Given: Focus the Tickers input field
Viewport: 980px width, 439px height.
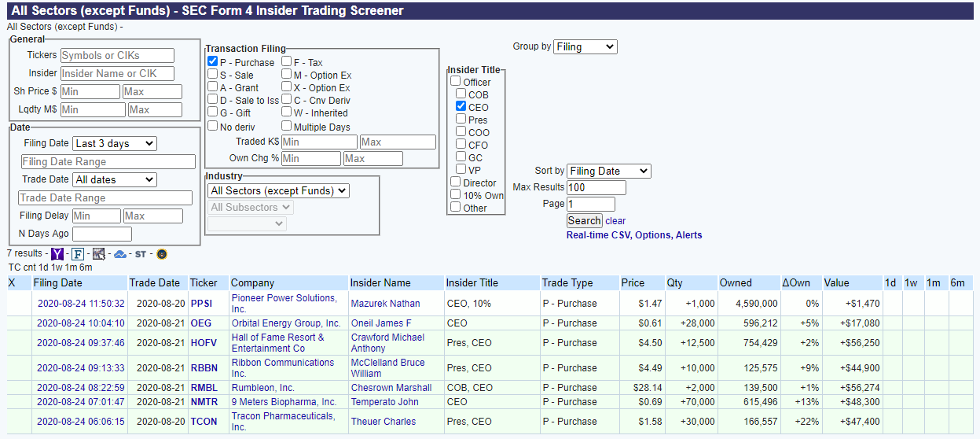Looking at the screenshot, I should pyautogui.click(x=117, y=55).
